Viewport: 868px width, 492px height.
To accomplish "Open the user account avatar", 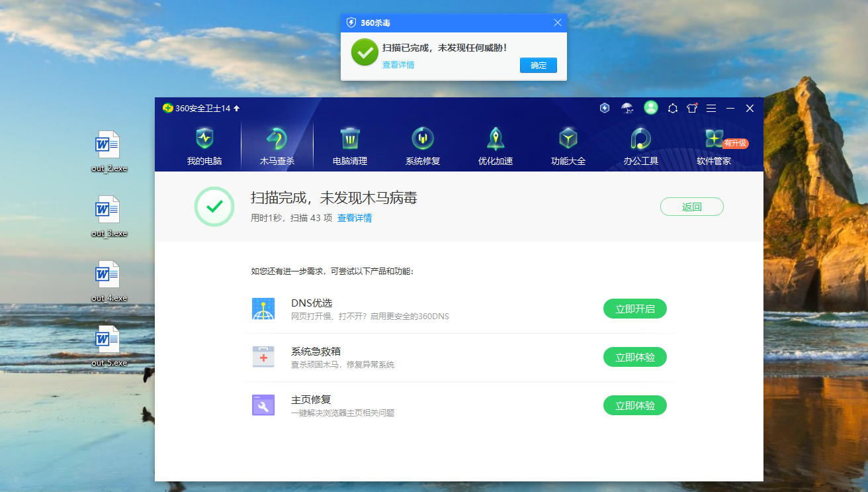I will coord(651,108).
